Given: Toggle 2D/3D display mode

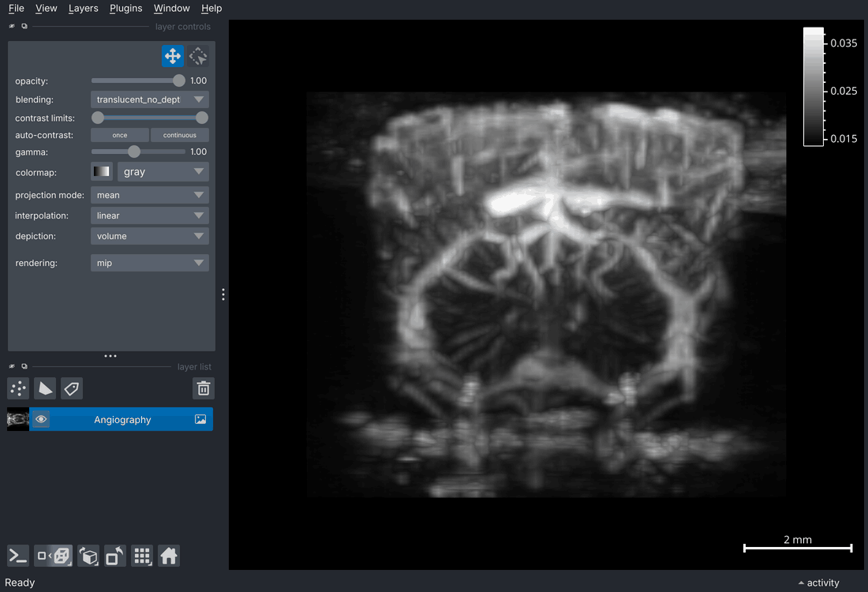Looking at the screenshot, I should [x=52, y=556].
